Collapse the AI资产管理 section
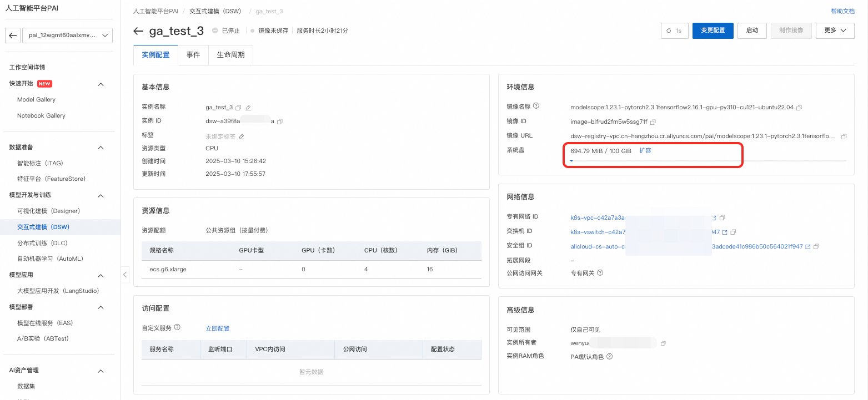The image size is (868, 400). 101,371
